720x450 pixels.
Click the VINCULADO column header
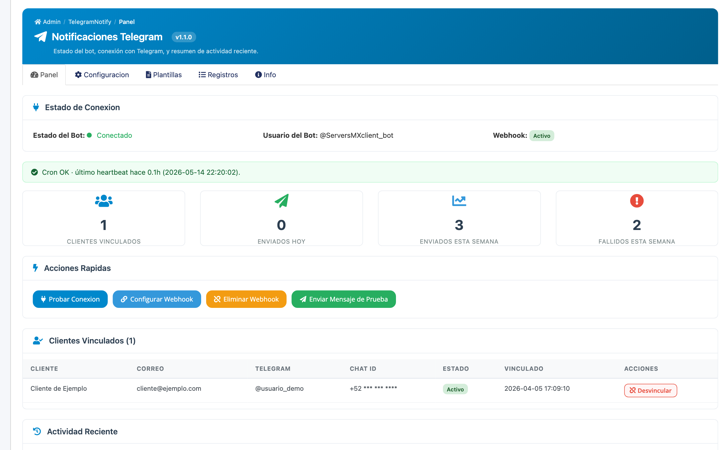pos(523,369)
